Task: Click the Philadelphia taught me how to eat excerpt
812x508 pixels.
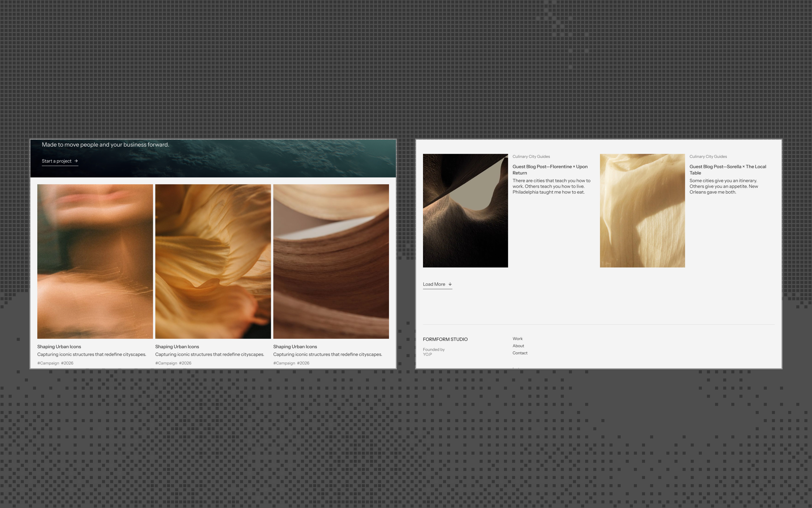Action: pos(551,186)
